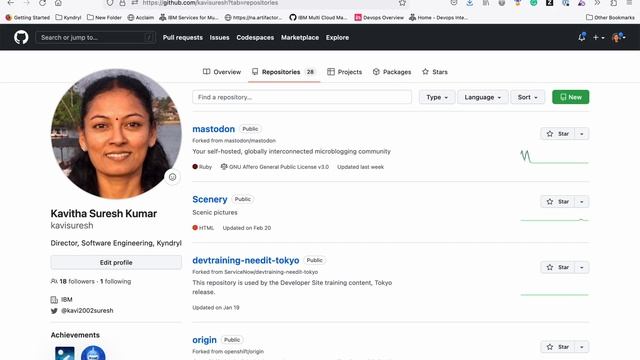
Task: View the 18 followers list
Action: 77,282
